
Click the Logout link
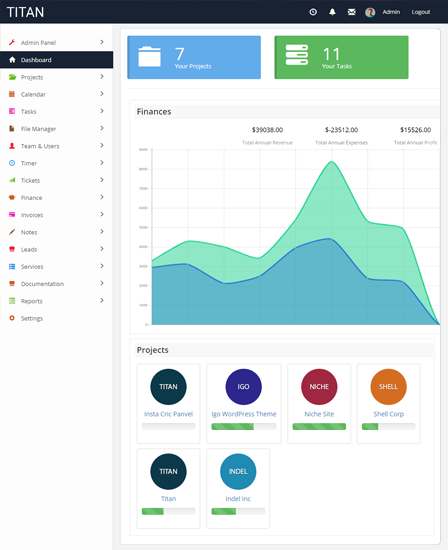coord(421,12)
